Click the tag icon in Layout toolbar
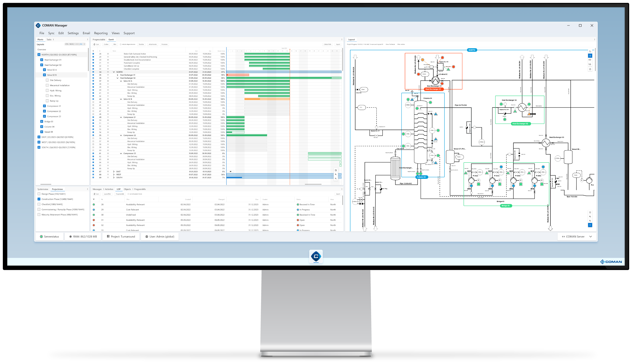Screen dimensions: 632x364 (590, 51)
